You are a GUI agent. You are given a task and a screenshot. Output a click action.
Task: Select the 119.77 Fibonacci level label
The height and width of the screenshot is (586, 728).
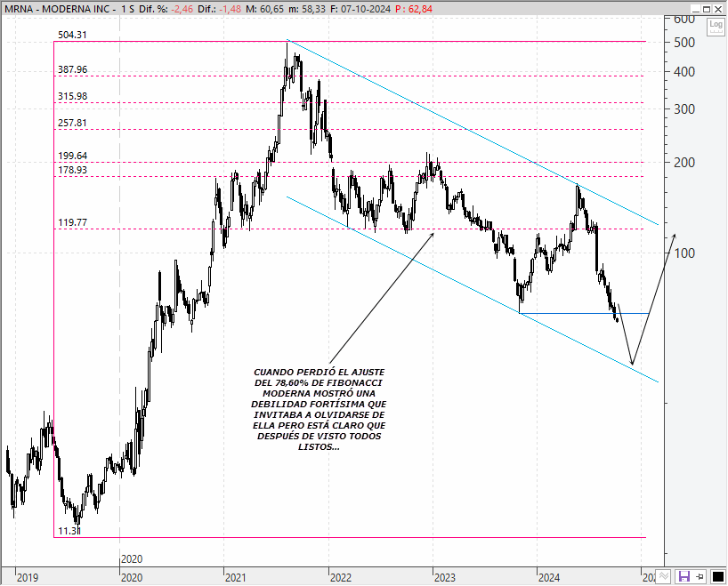coord(72,222)
